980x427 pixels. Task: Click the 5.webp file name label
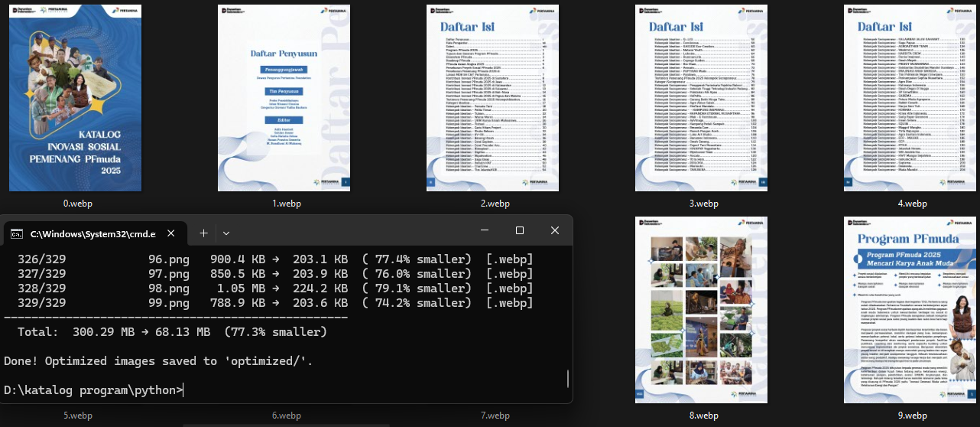click(76, 416)
